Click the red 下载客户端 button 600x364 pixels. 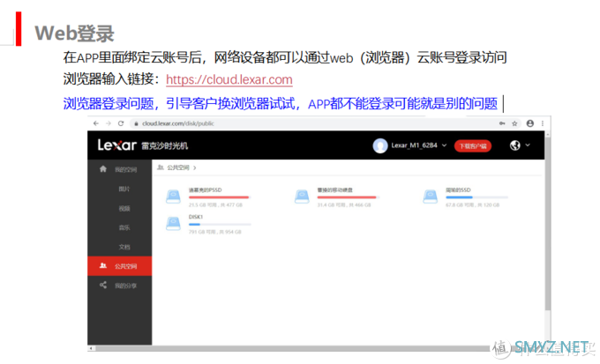click(x=473, y=146)
